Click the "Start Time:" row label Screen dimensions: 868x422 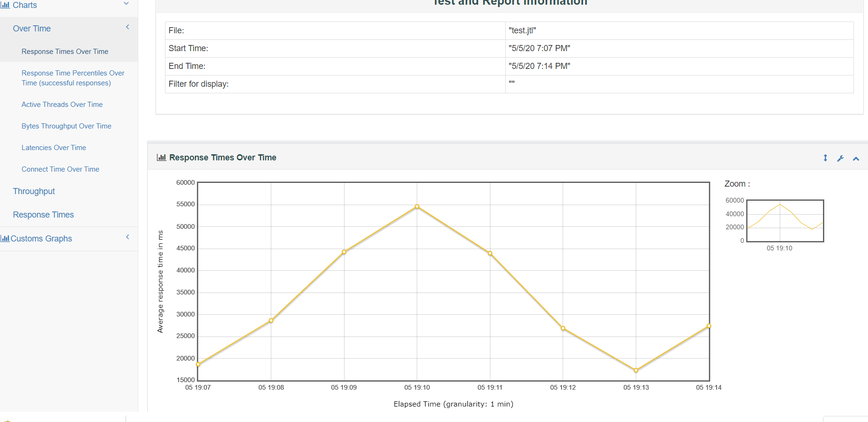click(188, 48)
